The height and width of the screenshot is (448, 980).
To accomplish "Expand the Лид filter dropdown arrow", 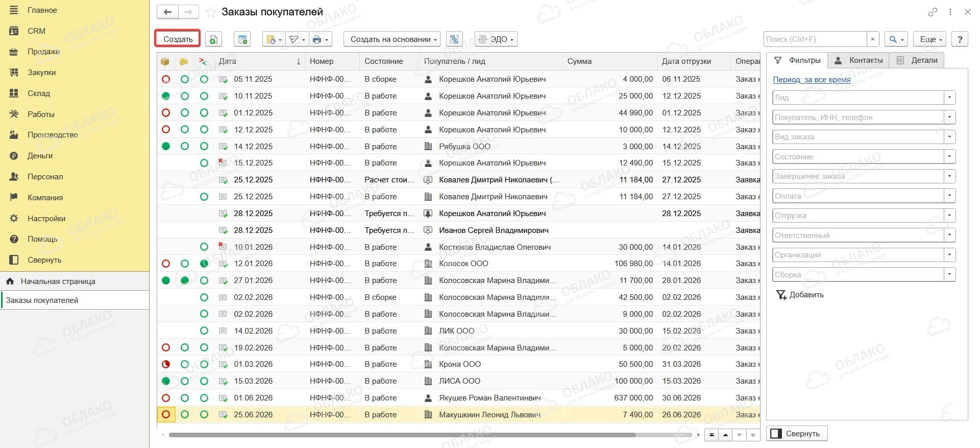I will click(x=949, y=98).
